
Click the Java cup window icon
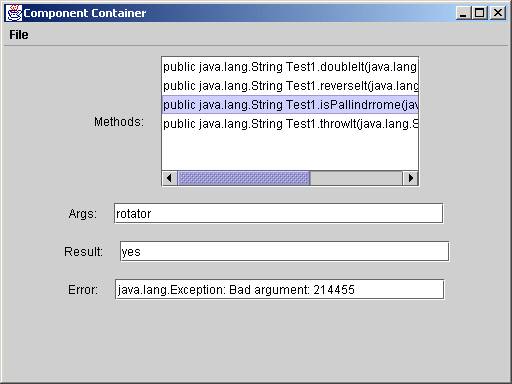tap(14, 13)
